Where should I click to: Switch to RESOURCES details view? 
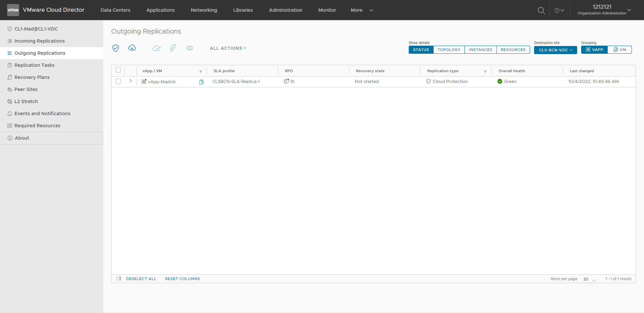click(513, 50)
